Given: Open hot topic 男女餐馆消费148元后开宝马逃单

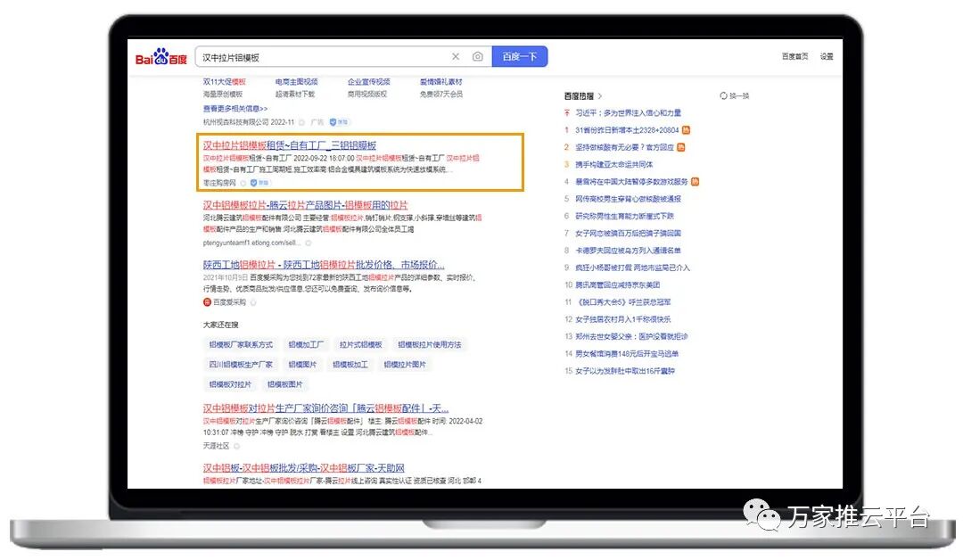Looking at the screenshot, I should tap(627, 354).
